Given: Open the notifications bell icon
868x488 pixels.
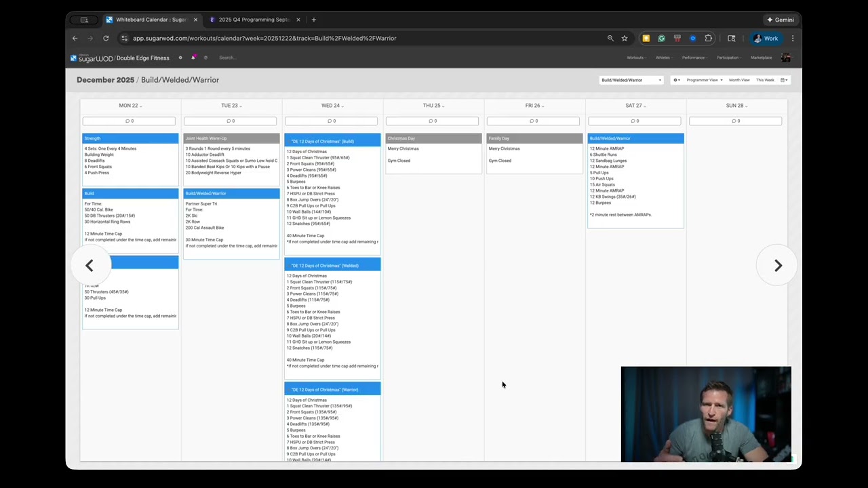Looking at the screenshot, I should click(x=193, y=58).
